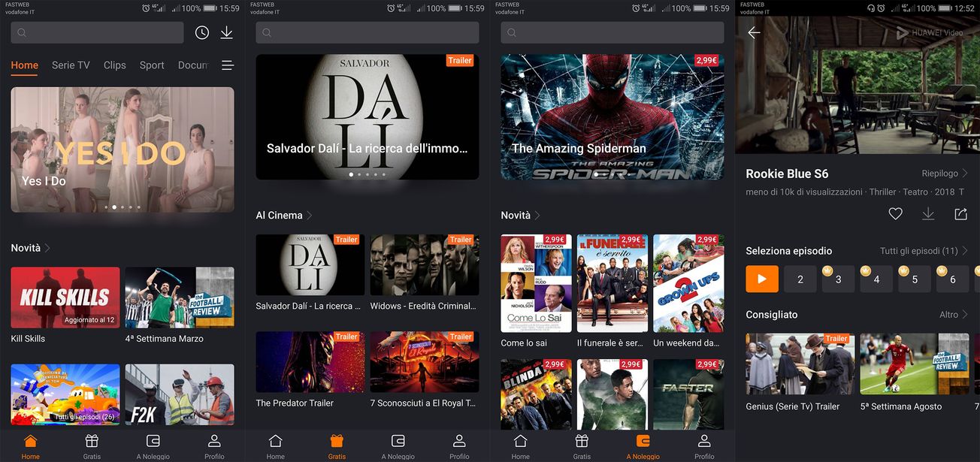Open the hamburger categories menu icon
980x462 pixels.
point(227,65)
